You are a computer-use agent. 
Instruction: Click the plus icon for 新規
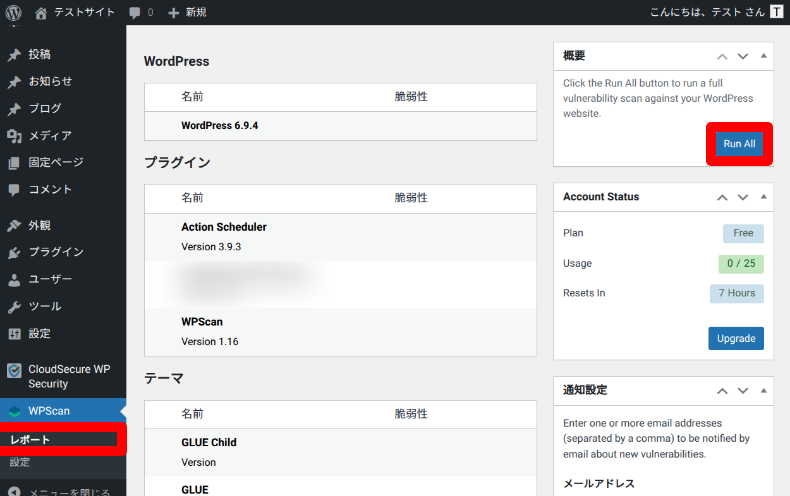tap(173, 13)
